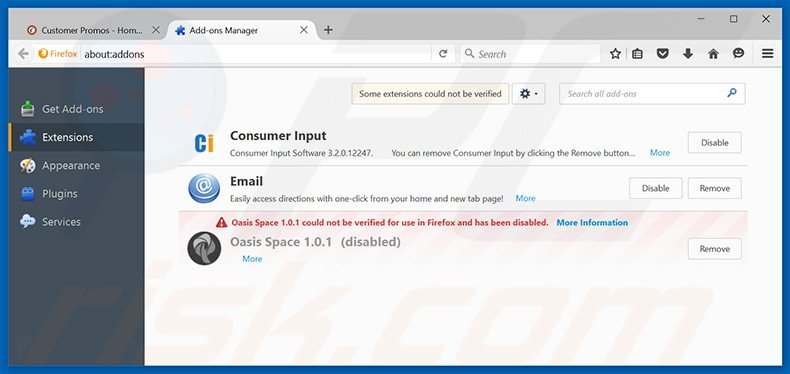Viewport: 790px width, 374px height.
Task: Click the Consumer Input title
Action: click(278, 136)
